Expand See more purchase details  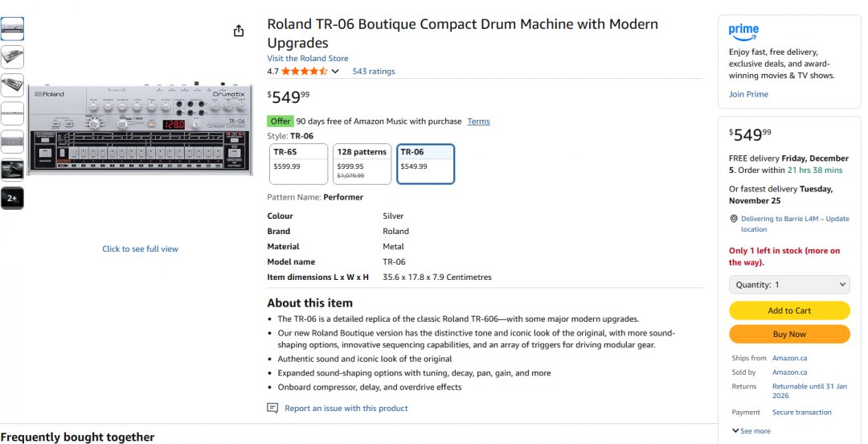[751, 431]
